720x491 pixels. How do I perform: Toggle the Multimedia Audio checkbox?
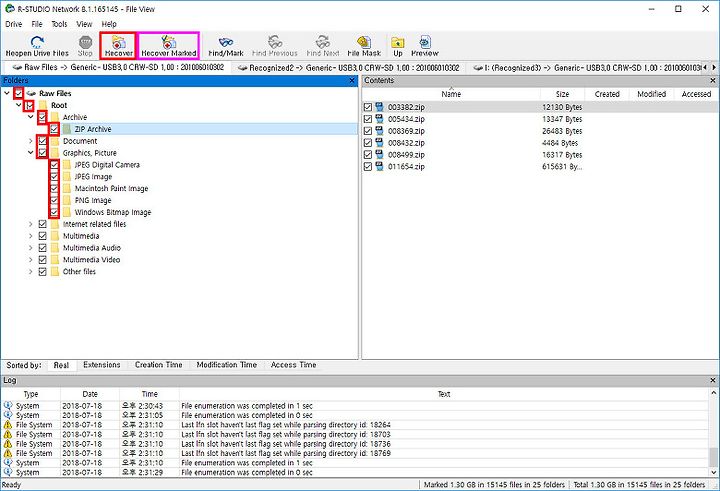click(x=43, y=248)
